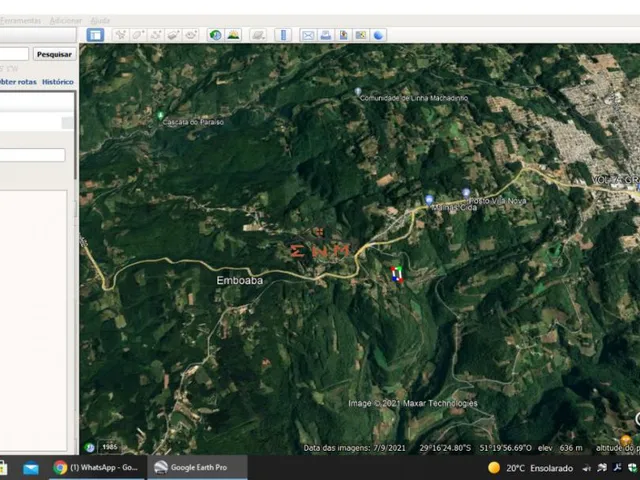640x480 pixels.
Task: Select the add polygon tool
Action: (x=138, y=35)
